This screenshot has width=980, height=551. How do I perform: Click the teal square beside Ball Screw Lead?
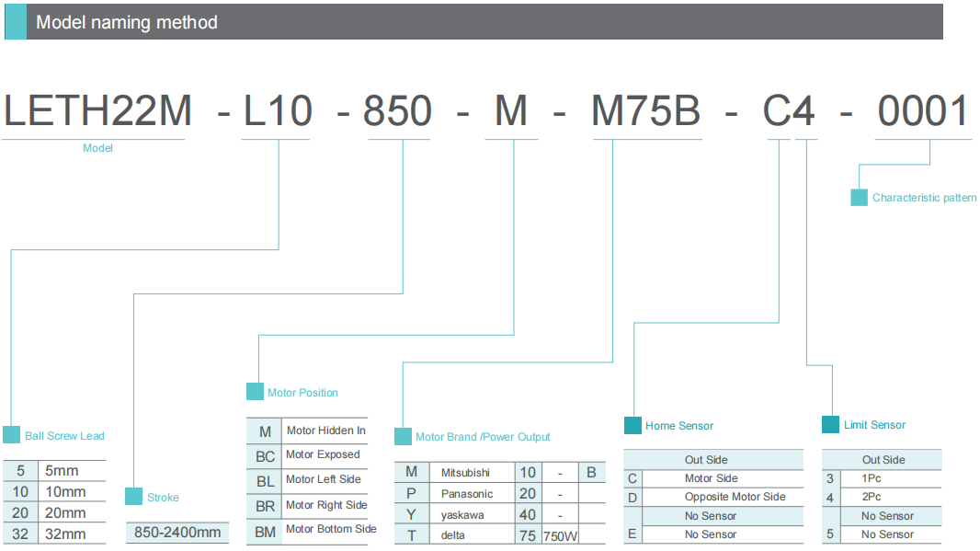pos(11,435)
